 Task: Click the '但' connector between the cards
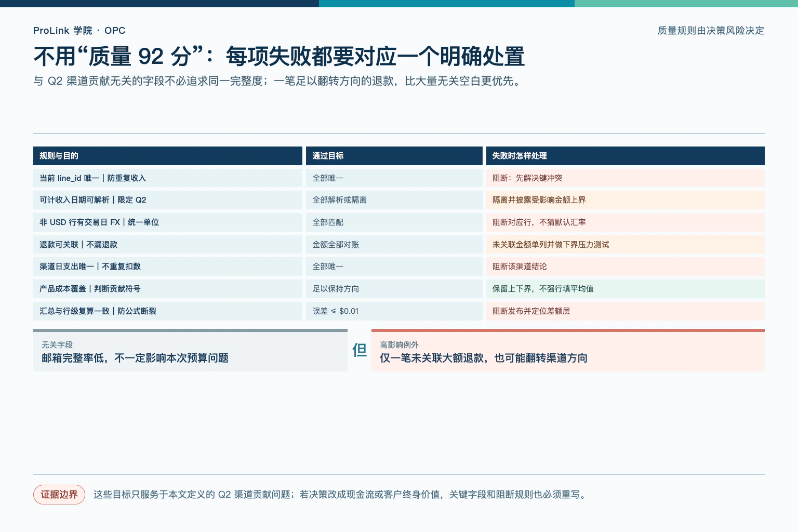(360, 351)
